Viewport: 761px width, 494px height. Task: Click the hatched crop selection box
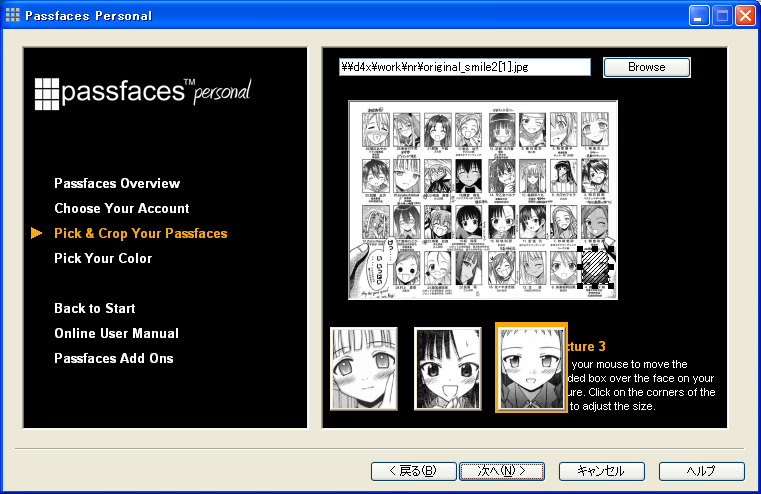point(595,267)
